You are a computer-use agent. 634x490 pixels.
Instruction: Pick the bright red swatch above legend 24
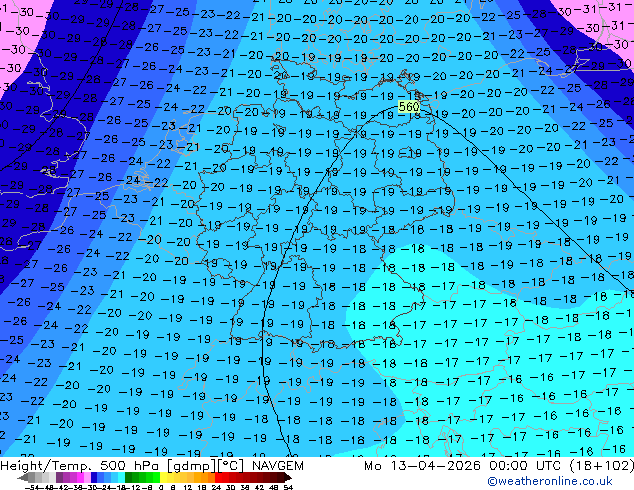(x=218, y=477)
